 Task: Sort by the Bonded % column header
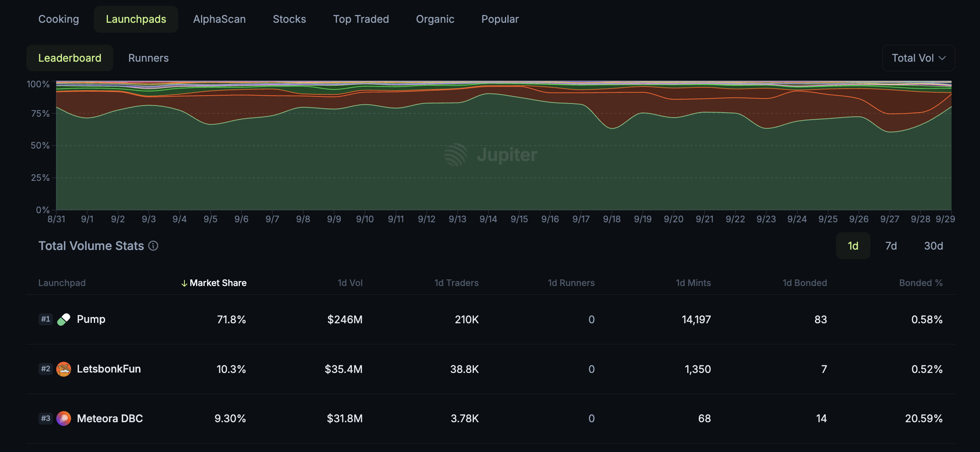point(920,283)
